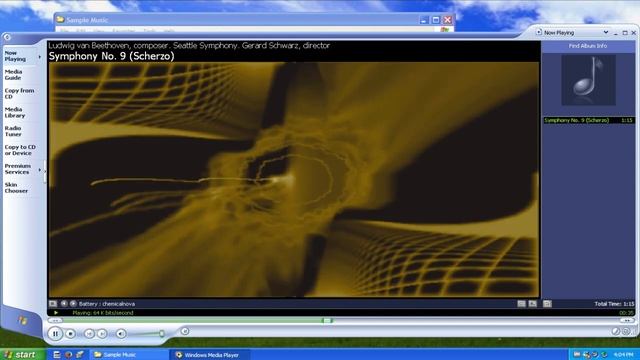This screenshot has width=640, height=360.
Task: Click the round menu button at the player's top left
Action: point(7,37)
